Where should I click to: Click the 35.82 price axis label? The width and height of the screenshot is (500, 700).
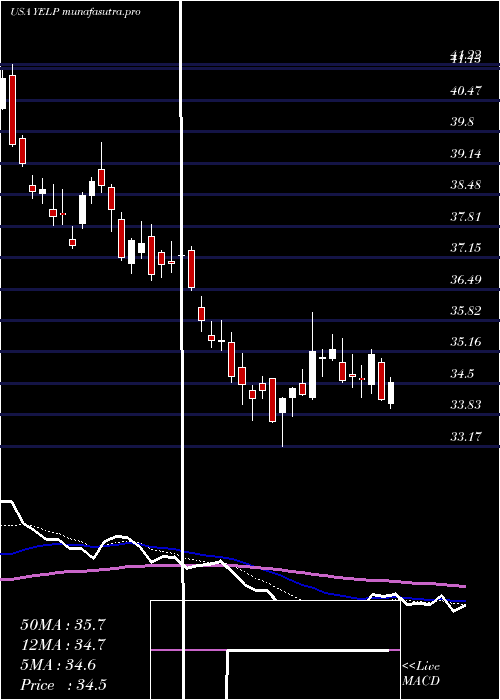pos(466,311)
